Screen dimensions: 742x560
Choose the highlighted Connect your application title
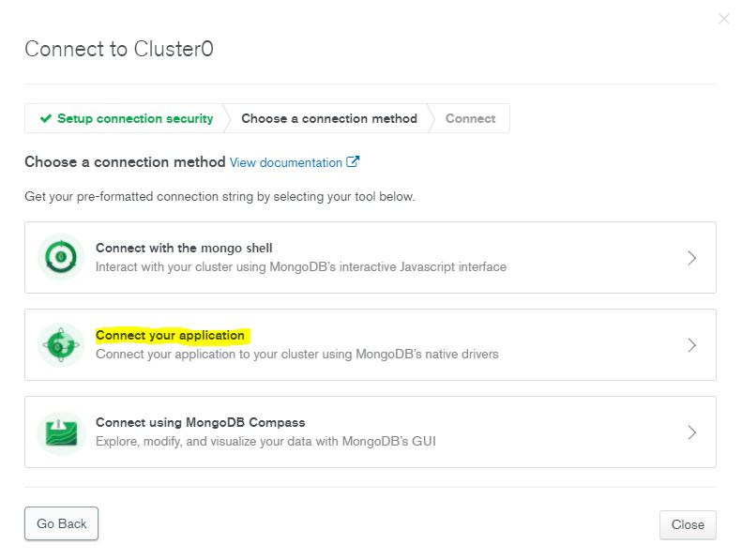[170, 335]
